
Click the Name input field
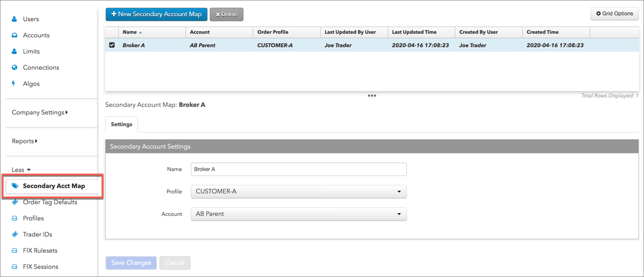(299, 169)
